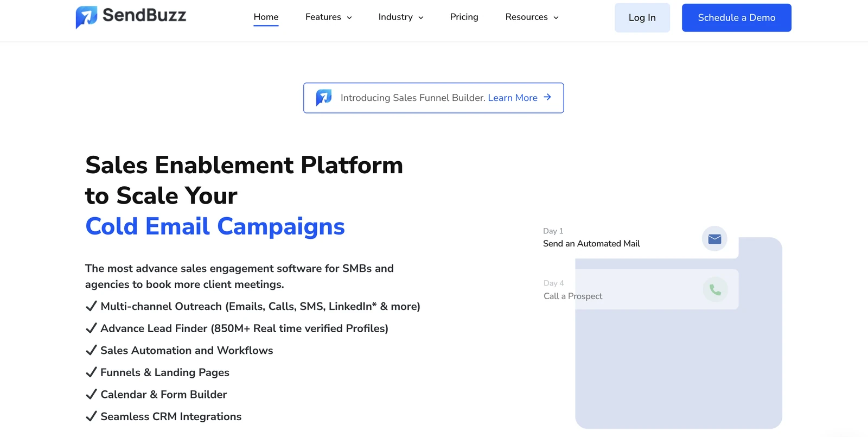Click the most advance sales engagement paragraph
868x437 pixels.
239,276
